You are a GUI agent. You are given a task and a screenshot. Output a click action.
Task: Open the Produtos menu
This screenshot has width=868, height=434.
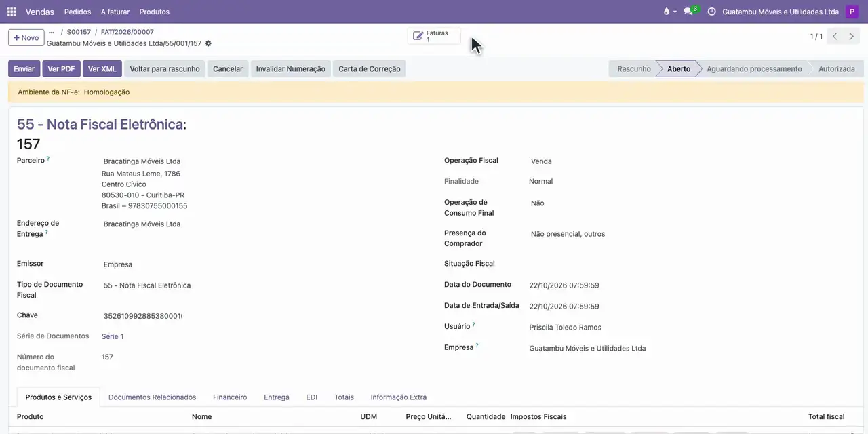155,12
